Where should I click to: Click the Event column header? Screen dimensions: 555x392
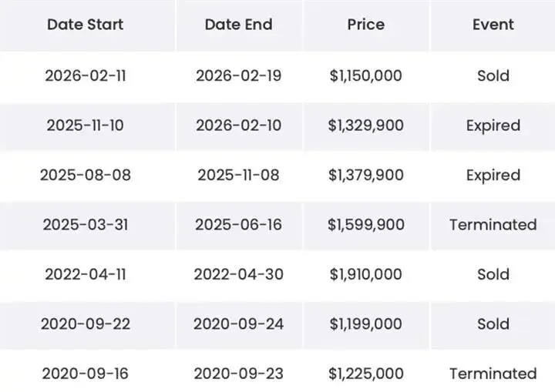493,25
